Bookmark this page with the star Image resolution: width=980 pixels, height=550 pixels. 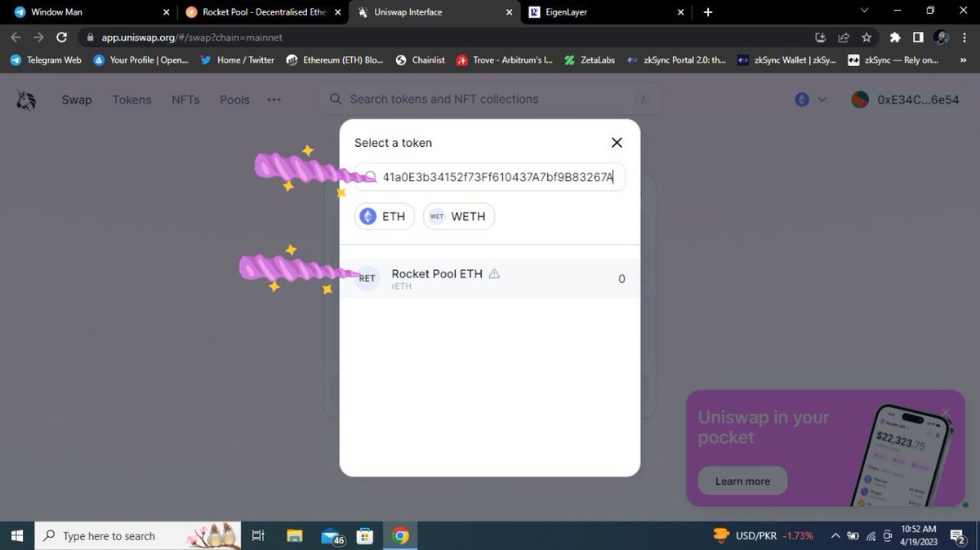click(866, 38)
